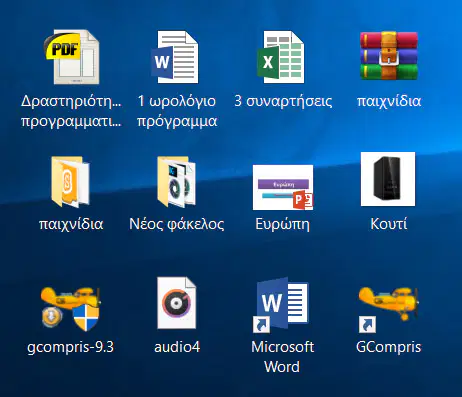The width and height of the screenshot is (462, 397).
Task: Select the Νέος φάκελος folder icon
Action: tap(176, 182)
